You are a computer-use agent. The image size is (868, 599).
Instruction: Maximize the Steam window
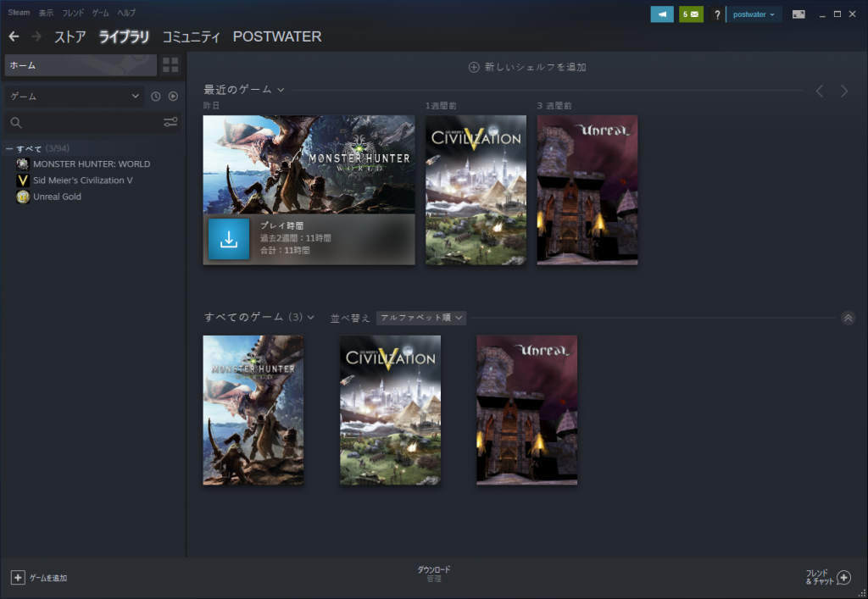[837, 14]
